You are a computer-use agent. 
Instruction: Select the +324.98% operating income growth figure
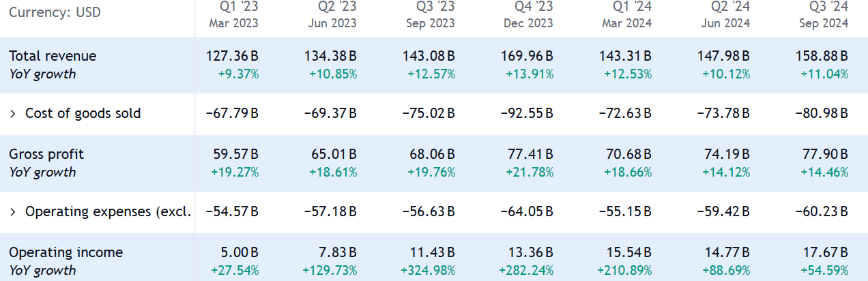427,271
